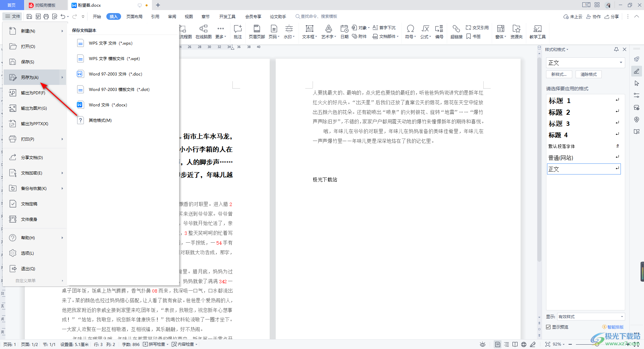Insert a date (日期) from the ribbon
The width and height of the screenshot is (644, 349).
pos(344,32)
